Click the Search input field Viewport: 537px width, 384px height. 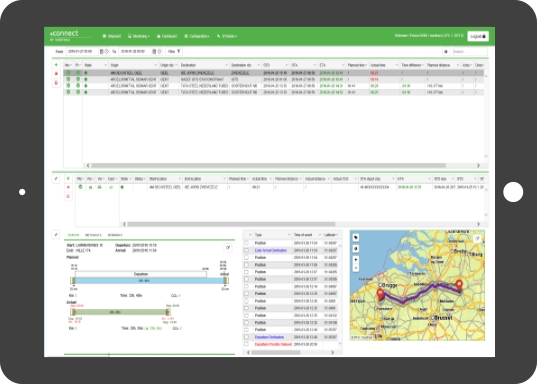pyautogui.click(x=470, y=51)
